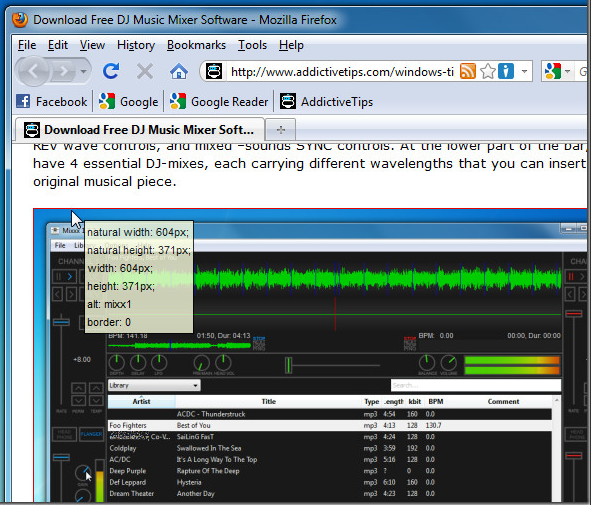The width and height of the screenshot is (592, 505).
Task: Click the blue info icon in address bar
Action: click(x=506, y=71)
